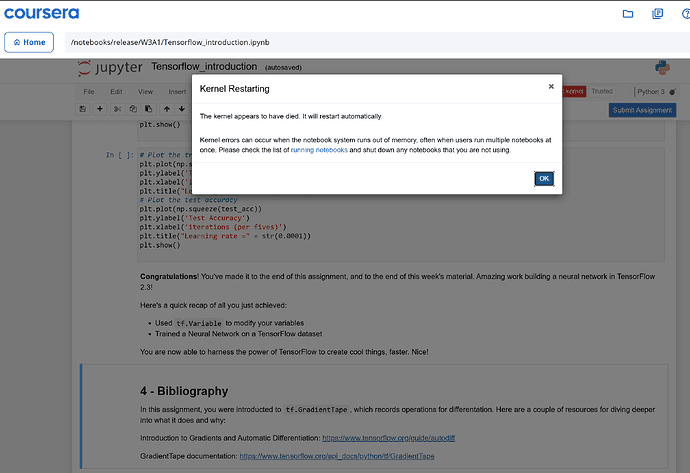Viewport: 690px width, 473px height.
Task: Open the folder icon in Coursera header
Action: [x=628, y=14]
